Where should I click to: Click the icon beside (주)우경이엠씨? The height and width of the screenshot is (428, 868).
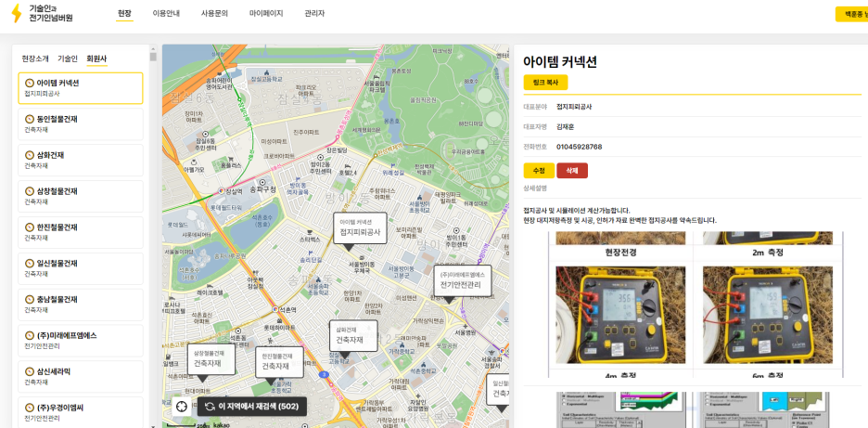click(30, 408)
